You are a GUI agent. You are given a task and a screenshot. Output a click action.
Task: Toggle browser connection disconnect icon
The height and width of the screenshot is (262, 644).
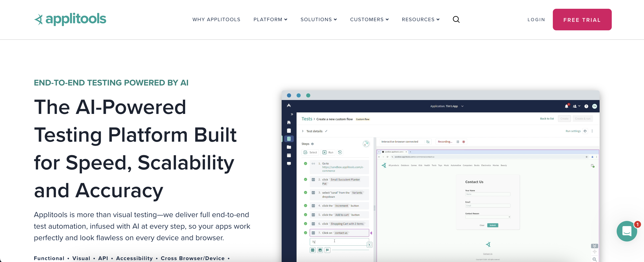pos(428,142)
